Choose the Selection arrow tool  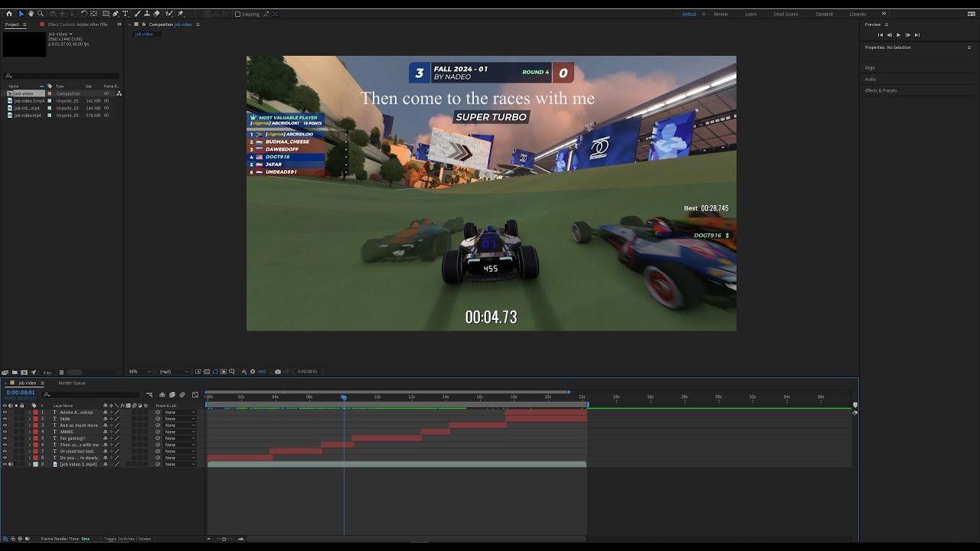pyautogui.click(x=21, y=14)
